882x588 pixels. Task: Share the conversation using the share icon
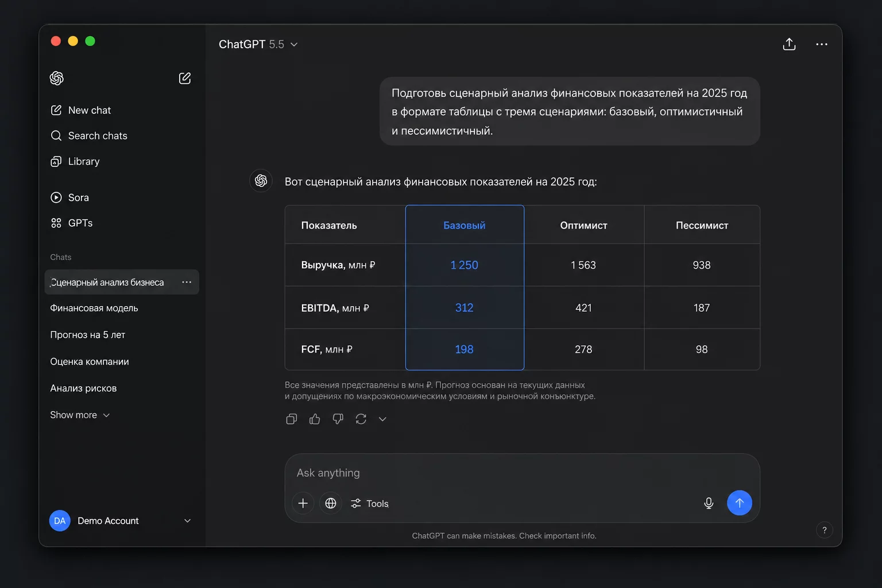click(x=789, y=44)
